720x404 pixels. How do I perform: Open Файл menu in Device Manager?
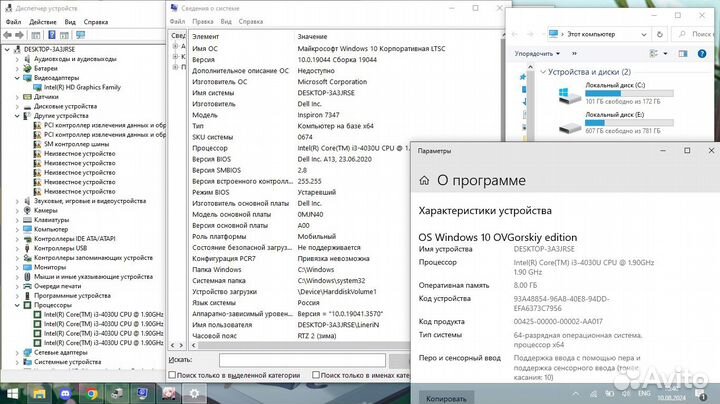13,22
